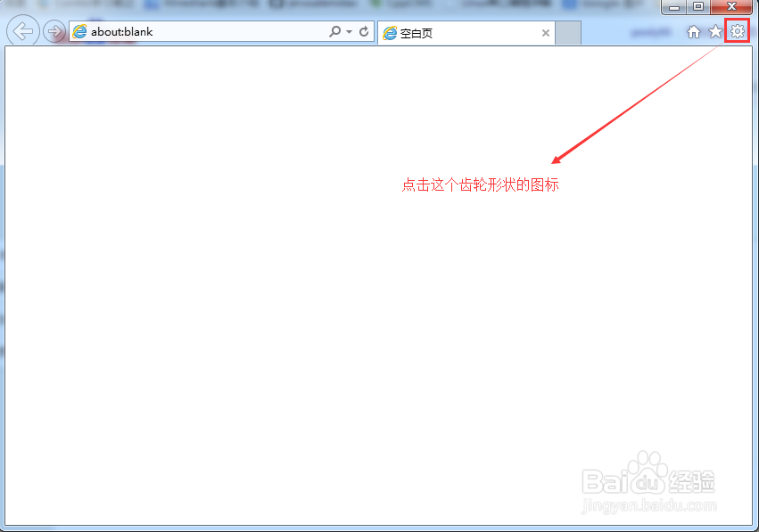This screenshot has width=759, height=532.
Task: Open the address bar dropdown arrow
Action: [349, 32]
